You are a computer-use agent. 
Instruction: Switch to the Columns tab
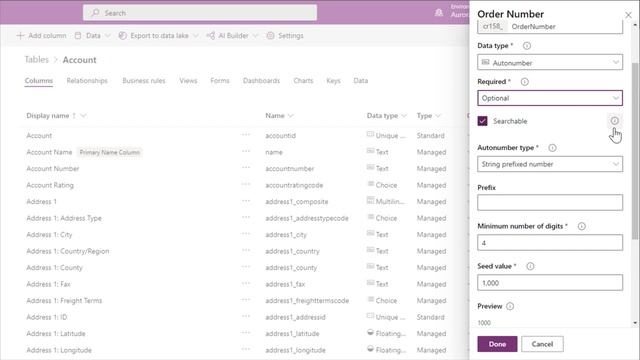[39, 81]
